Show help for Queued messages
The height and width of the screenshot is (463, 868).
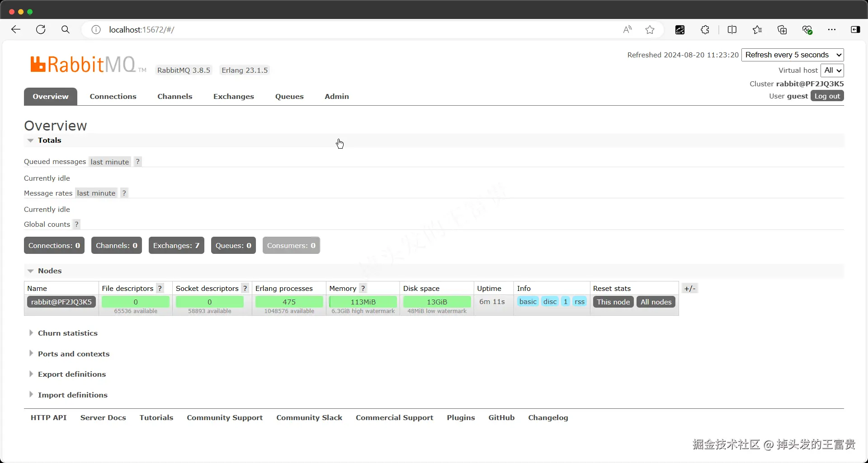138,162
